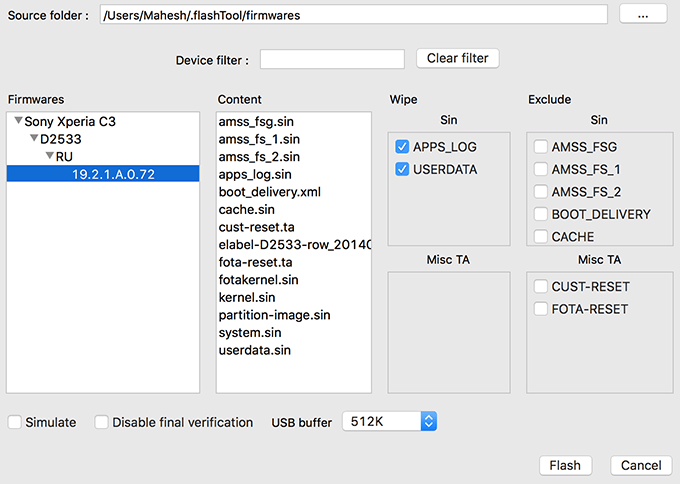Viewport: 680px width, 484px height.
Task: Collapse the RU region tree node
Action: pos(50,157)
